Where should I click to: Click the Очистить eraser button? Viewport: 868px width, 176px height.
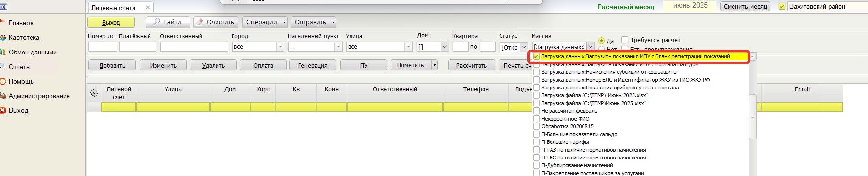point(215,22)
